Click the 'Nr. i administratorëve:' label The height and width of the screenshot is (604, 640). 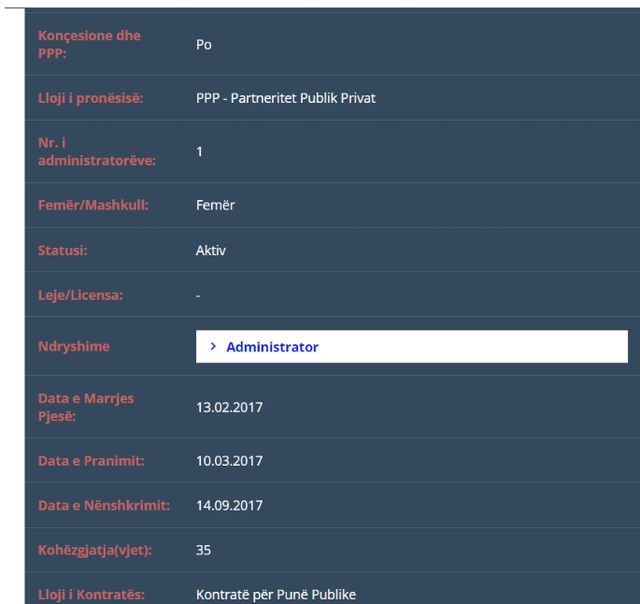(97, 152)
